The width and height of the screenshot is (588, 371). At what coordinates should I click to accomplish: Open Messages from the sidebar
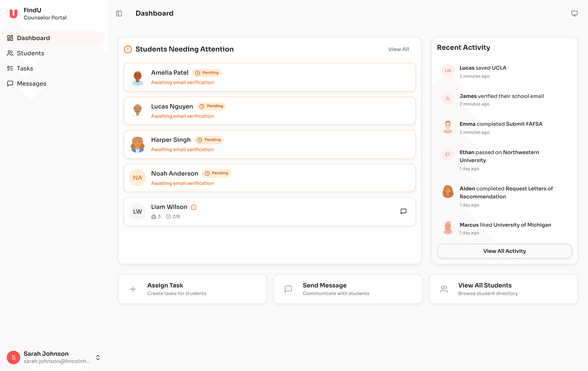coord(31,84)
